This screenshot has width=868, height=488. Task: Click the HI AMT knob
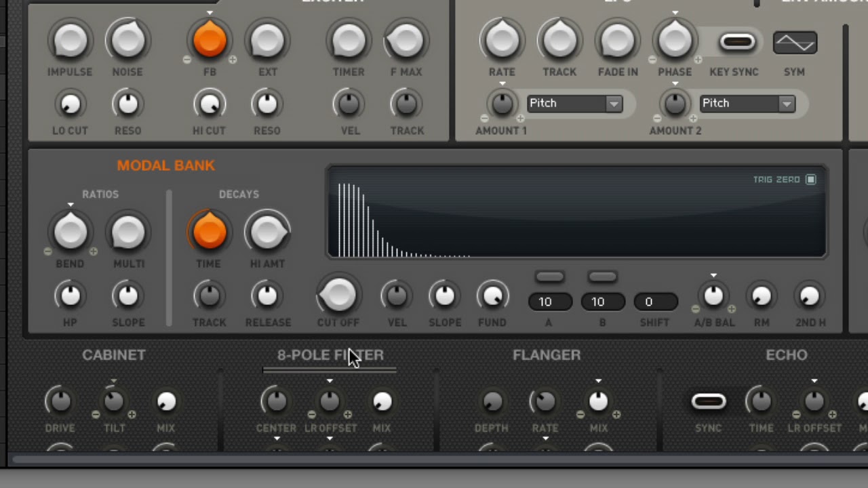[x=267, y=232]
